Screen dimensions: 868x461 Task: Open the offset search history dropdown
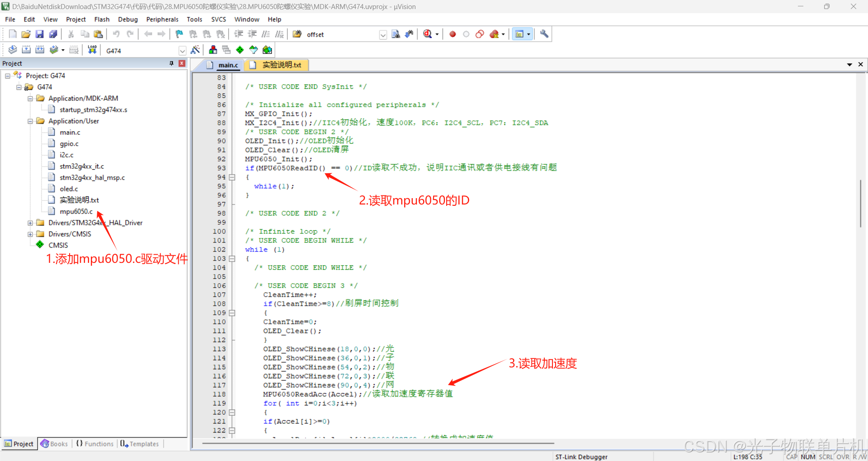point(383,35)
